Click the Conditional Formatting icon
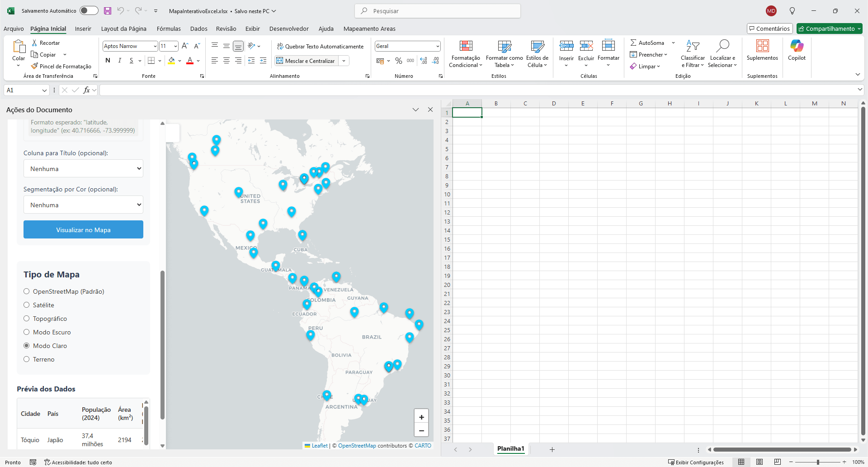 [x=466, y=46]
